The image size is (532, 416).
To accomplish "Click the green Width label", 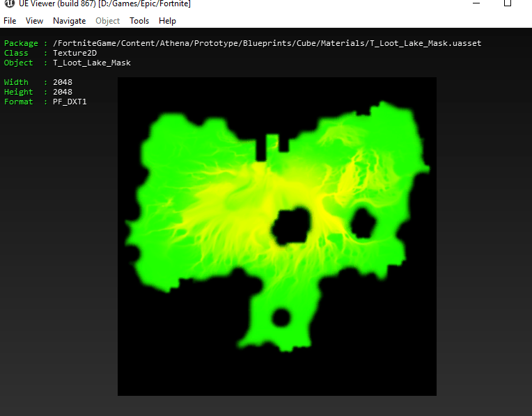I will click(16, 82).
